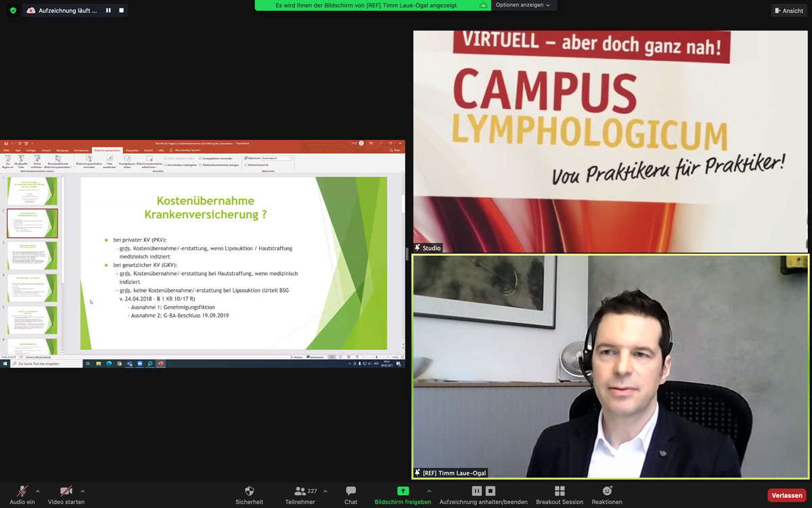Pause recording from top-left indicator
812x508 pixels.
108,10
